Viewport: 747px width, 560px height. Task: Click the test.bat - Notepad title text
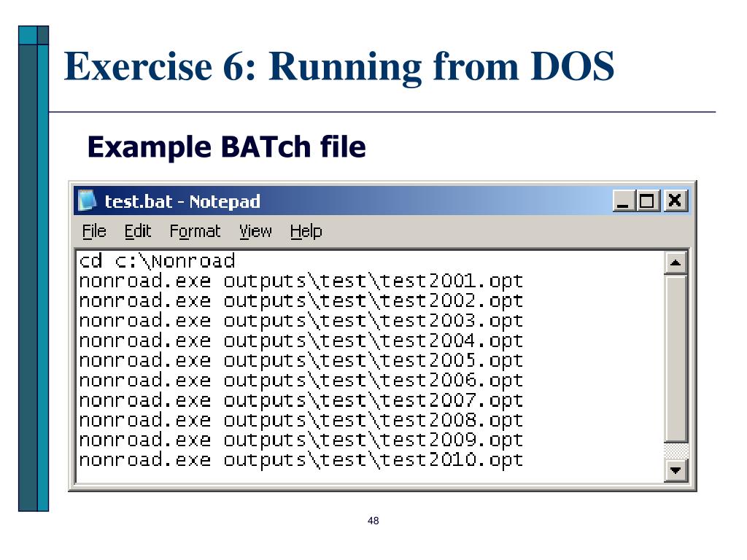(x=182, y=201)
